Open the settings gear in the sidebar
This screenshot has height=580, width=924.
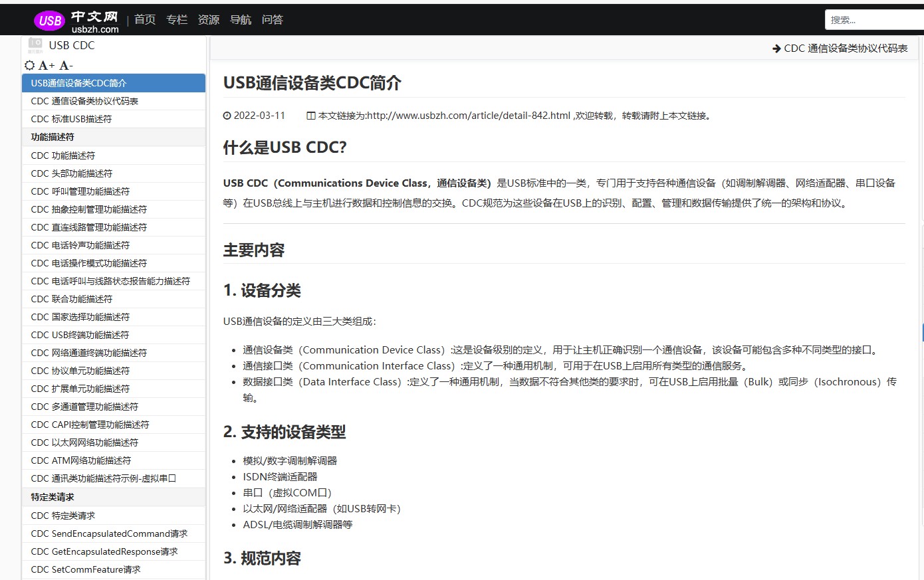(x=29, y=65)
